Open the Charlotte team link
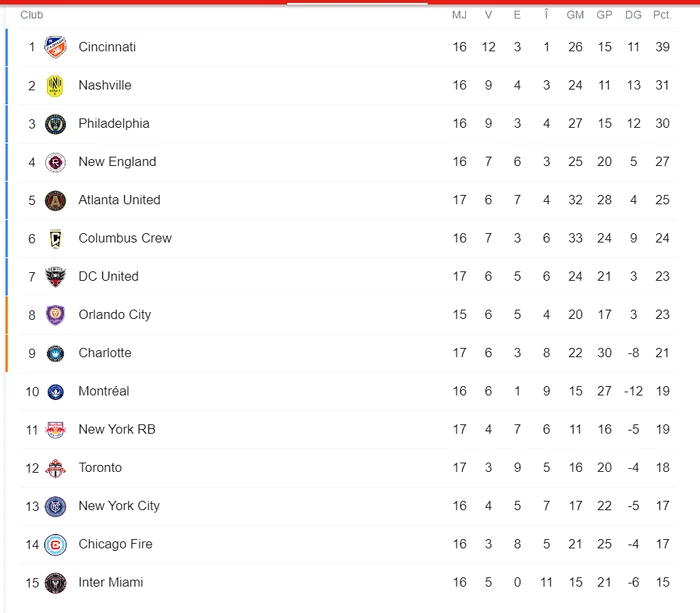Screen dimensions: 700x613 105,353
